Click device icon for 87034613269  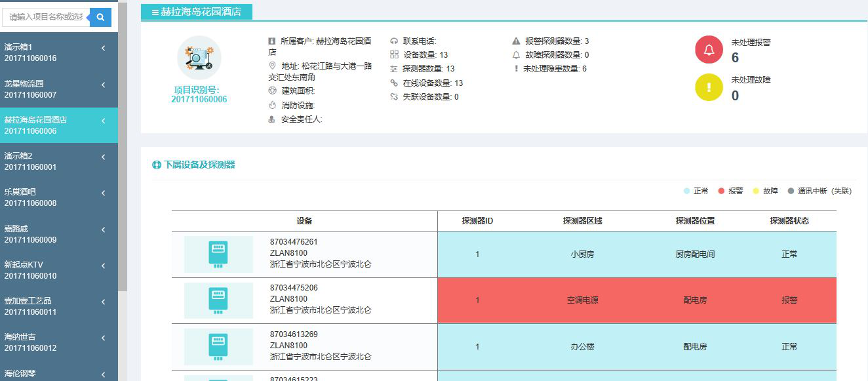pyautogui.click(x=218, y=347)
